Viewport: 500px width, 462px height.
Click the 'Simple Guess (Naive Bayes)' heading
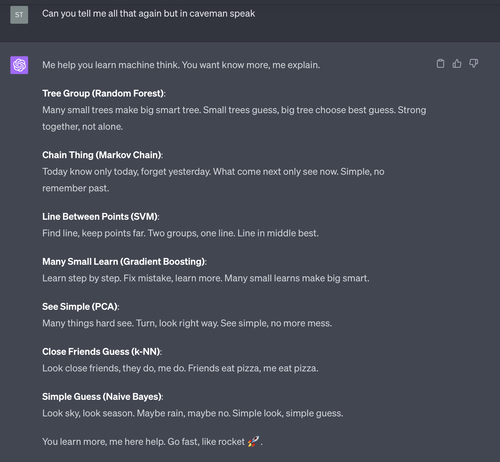(103, 397)
